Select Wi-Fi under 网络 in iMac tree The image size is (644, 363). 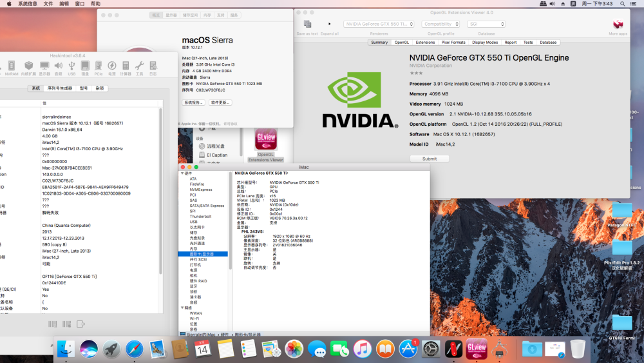point(194,319)
